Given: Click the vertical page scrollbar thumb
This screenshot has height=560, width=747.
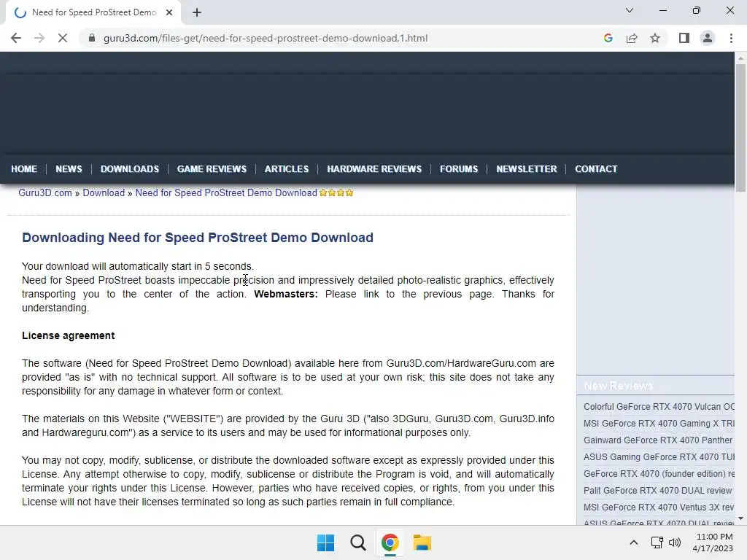Looking at the screenshot, I should 740,128.
